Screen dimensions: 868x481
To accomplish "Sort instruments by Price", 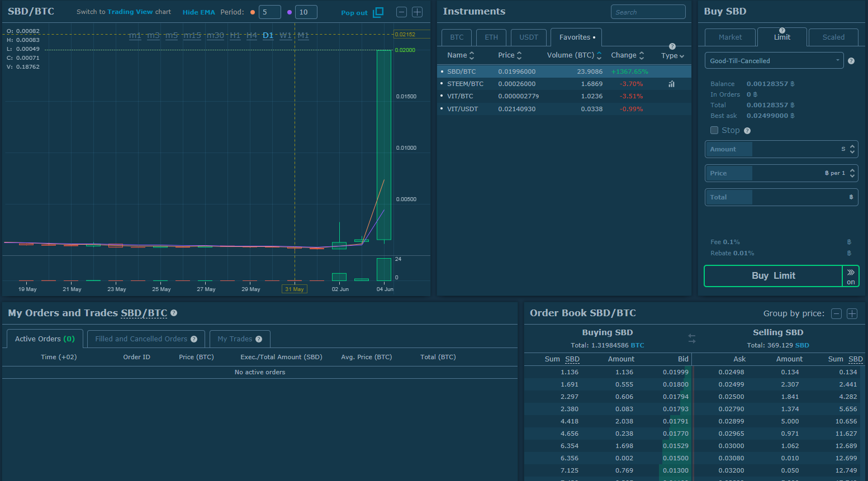I will 510,55.
